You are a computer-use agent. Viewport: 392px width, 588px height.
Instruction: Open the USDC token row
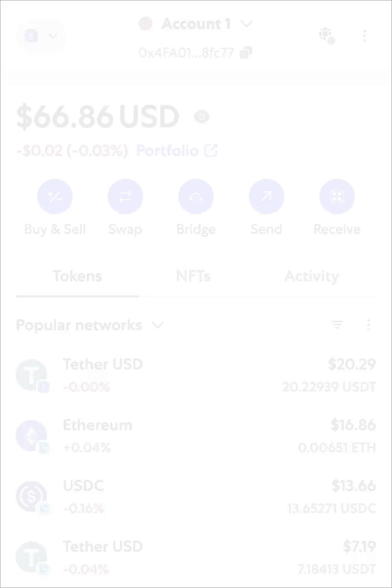[x=196, y=497]
